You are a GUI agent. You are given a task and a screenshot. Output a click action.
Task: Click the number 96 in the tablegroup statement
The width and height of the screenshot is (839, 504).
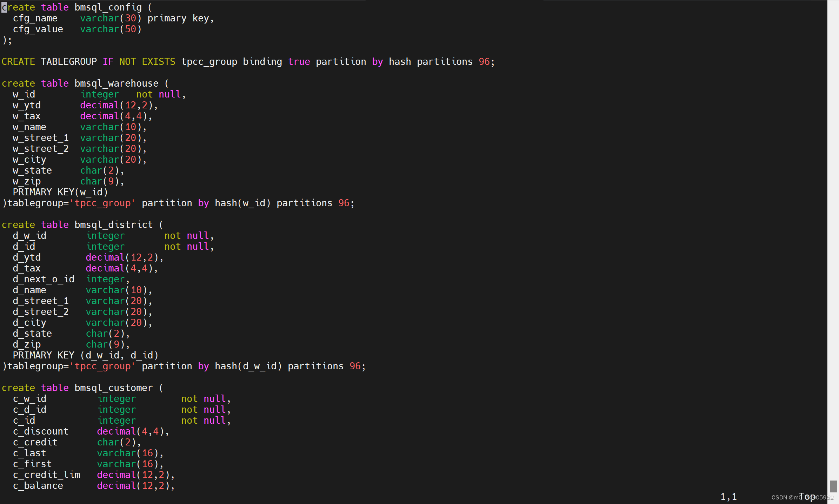click(484, 62)
